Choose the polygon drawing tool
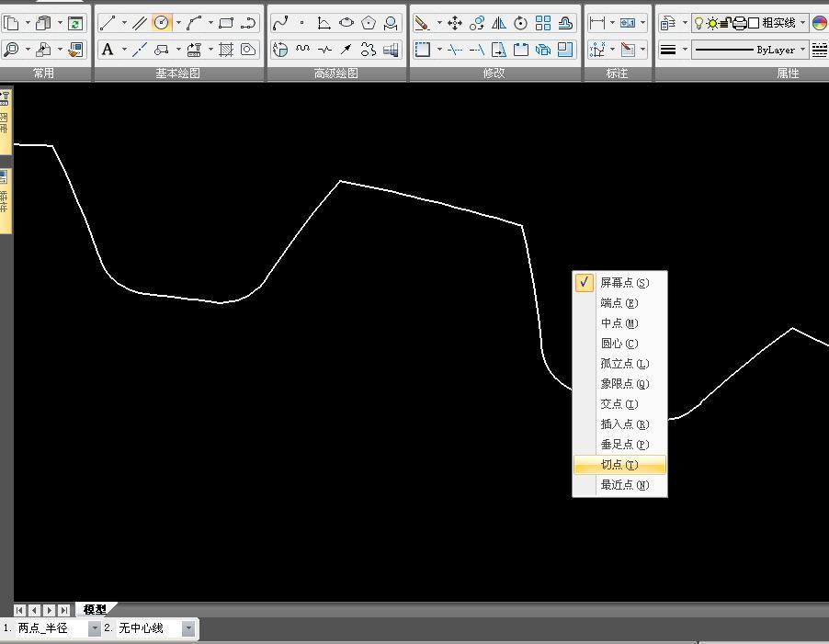The height and width of the screenshot is (644, 829). (x=369, y=23)
